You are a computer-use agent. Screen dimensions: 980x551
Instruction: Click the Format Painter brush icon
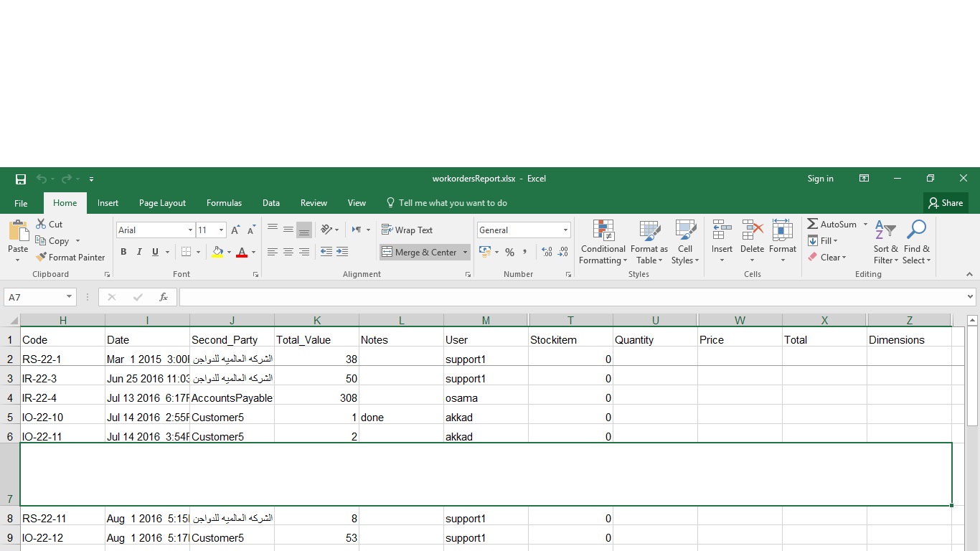tap(42, 258)
